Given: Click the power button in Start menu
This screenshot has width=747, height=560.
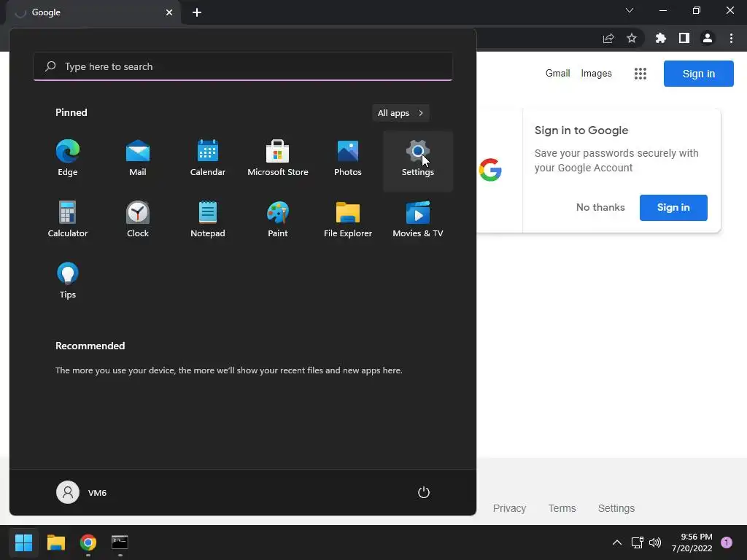Looking at the screenshot, I should pyautogui.click(x=424, y=492).
